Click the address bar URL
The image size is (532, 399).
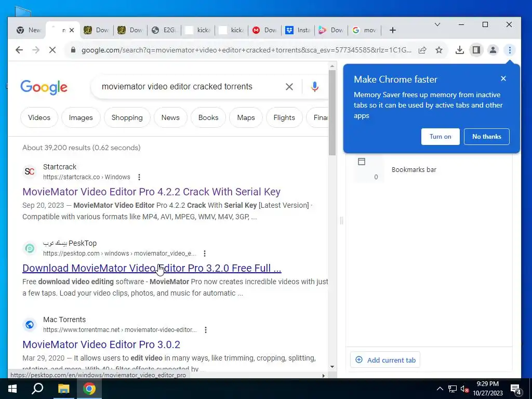[x=246, y=50]
